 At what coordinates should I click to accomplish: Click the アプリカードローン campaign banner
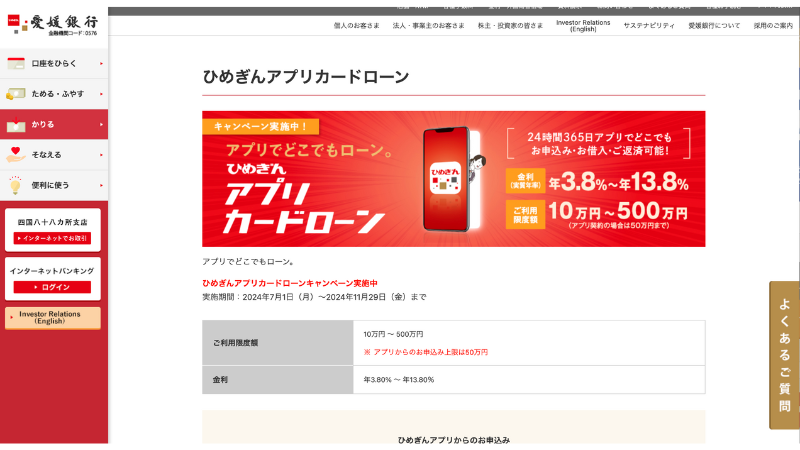pos(454,179)
